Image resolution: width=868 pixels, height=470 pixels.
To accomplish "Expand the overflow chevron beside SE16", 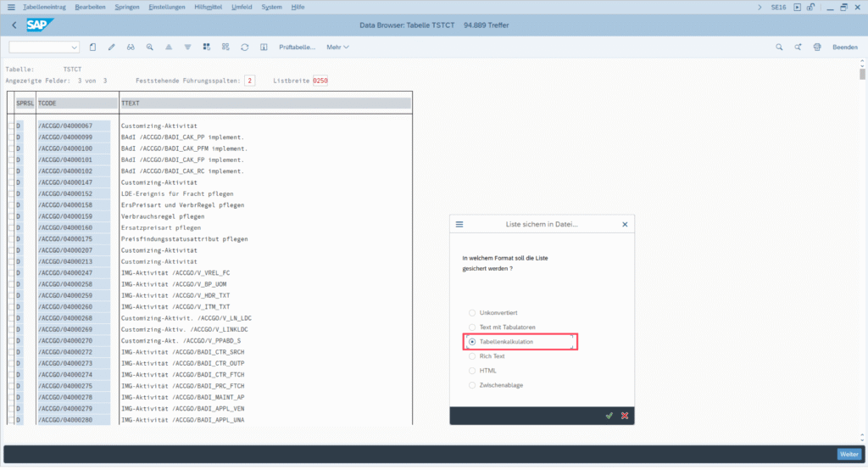I will click(x=759, y=7).
